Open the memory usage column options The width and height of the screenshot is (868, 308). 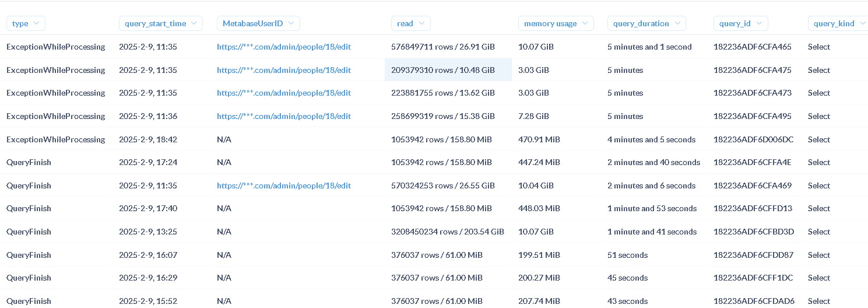[556, 24]
